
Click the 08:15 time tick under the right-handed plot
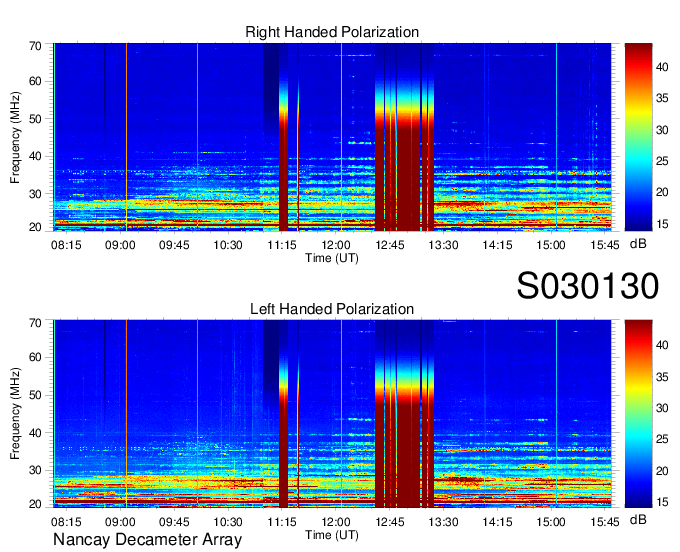66,245
